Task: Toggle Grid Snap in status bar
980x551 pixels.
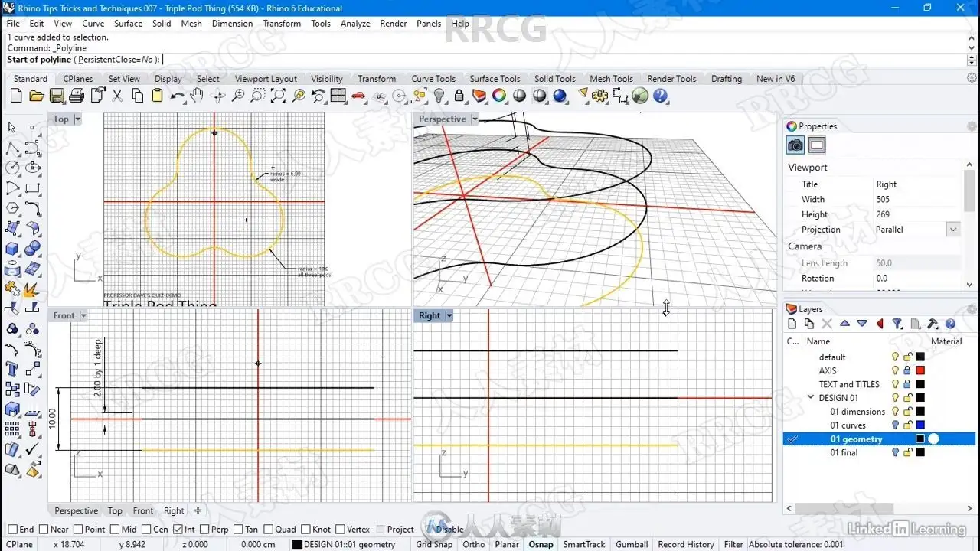Action: point(434,545)
